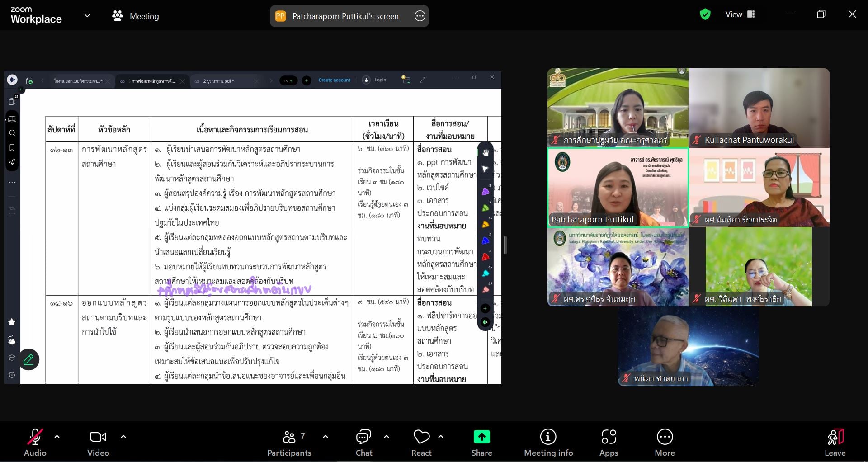Leave the meeting
Viewport: 868px width, 462px height.
click(x=835, y=443)
